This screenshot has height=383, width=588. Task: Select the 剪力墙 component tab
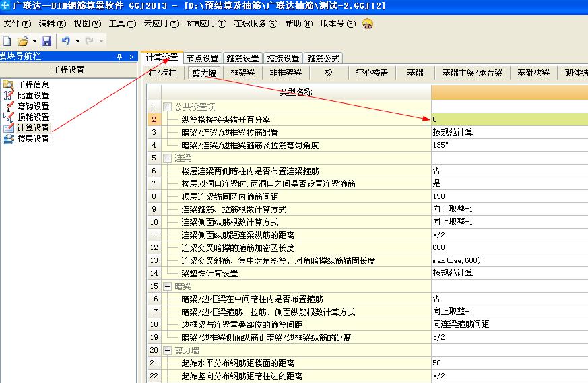pos(204,73)
